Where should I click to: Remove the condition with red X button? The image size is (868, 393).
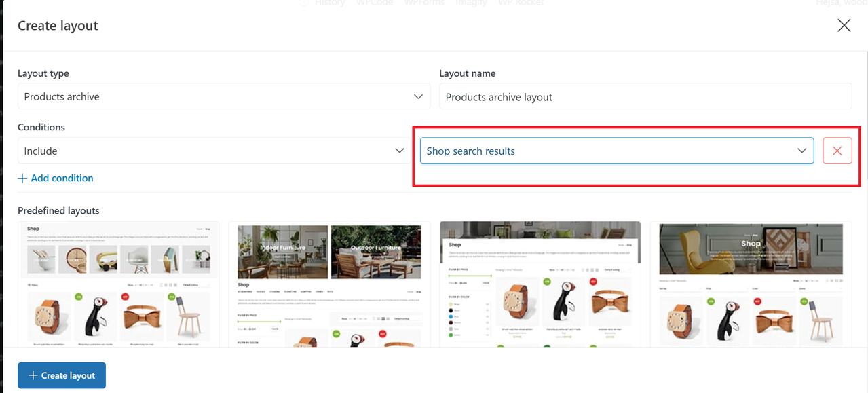pyautogui.click(x=837, y=151)
